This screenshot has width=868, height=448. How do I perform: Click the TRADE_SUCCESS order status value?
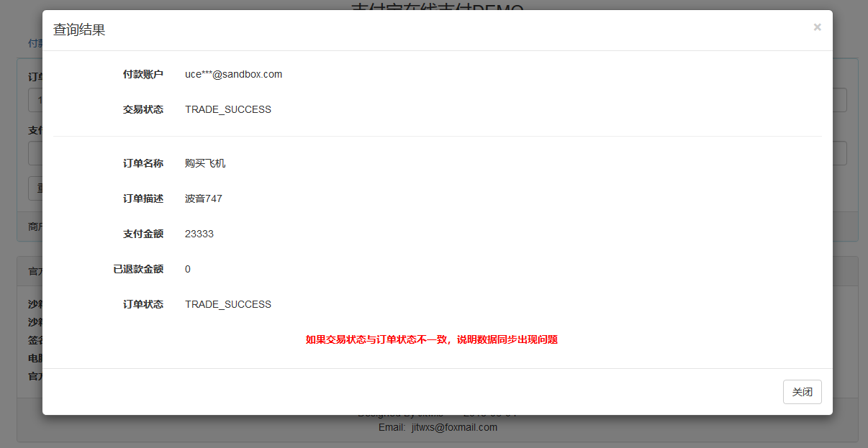pos(227,304)
